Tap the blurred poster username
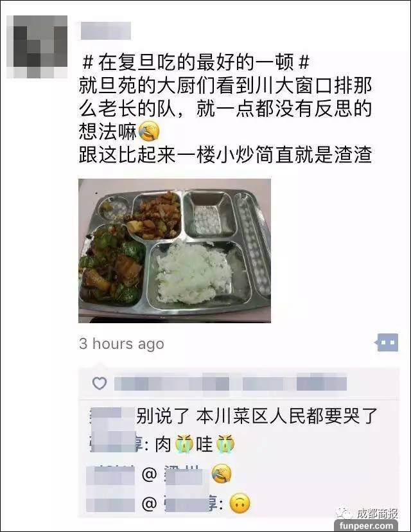This screenshot has width=411, height=532. (x=106, y=31)
